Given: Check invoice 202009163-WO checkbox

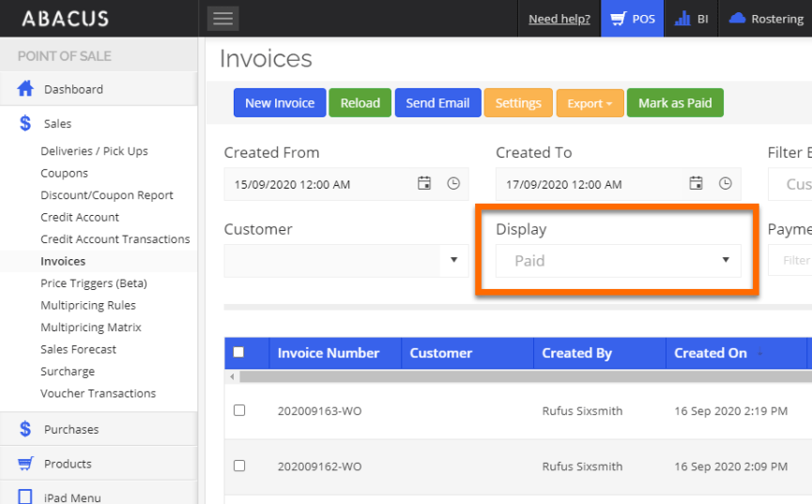Looking at the screenshot, I should pos(239,410).
